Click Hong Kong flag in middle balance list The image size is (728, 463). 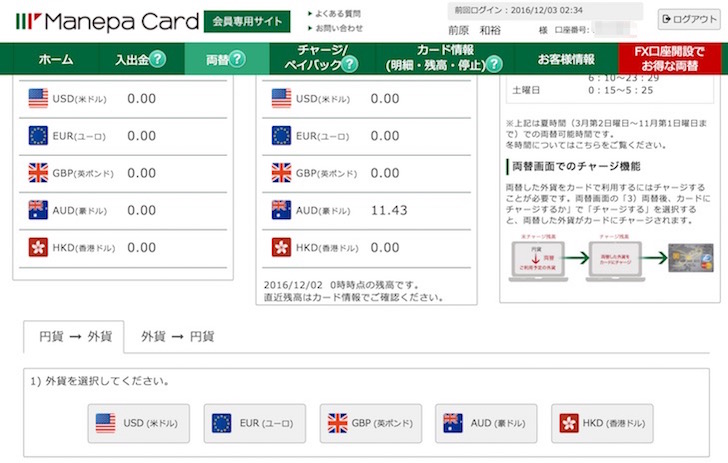click(281, 248)
